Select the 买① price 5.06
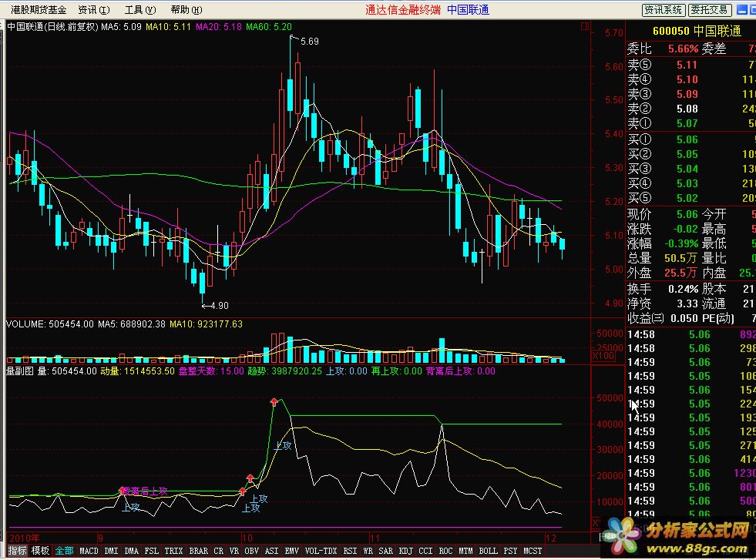 click(x=687, y=139)
